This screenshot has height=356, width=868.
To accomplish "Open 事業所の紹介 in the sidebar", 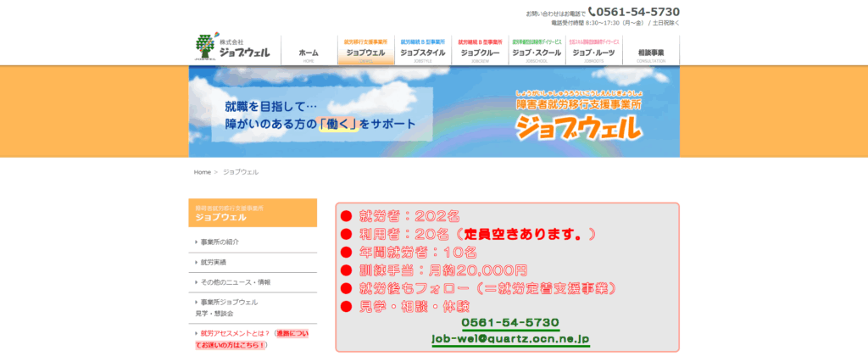I will [x=253, y=242].
